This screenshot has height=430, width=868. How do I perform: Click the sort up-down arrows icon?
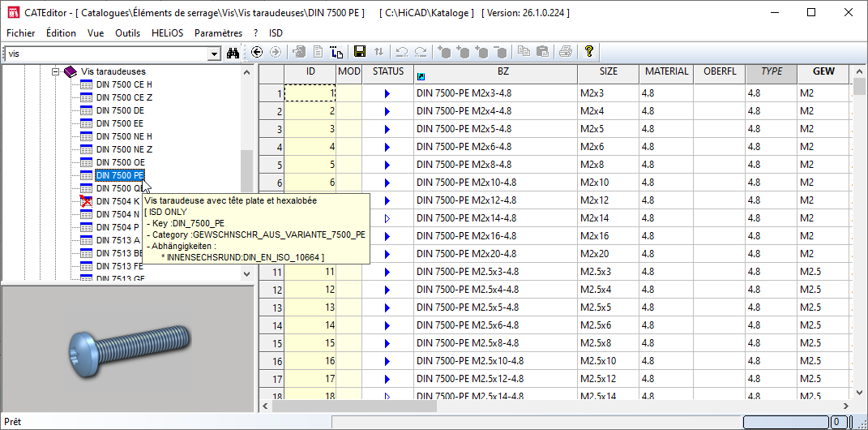(x=378, y=52)
